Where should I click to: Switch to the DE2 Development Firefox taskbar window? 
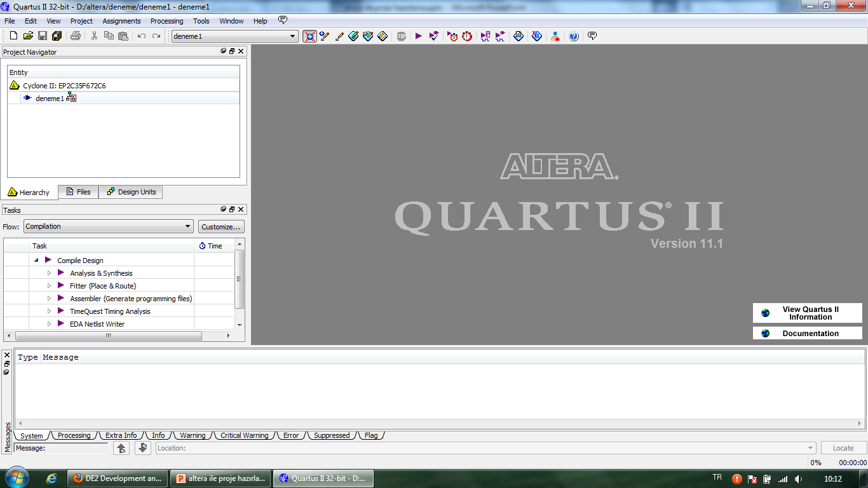point(118,478)
